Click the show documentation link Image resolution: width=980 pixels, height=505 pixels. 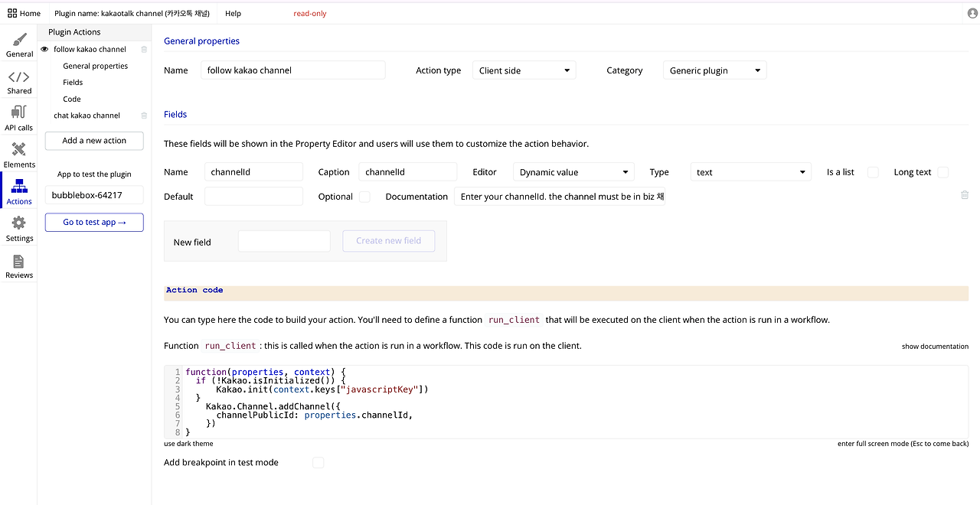pos(935,347)
